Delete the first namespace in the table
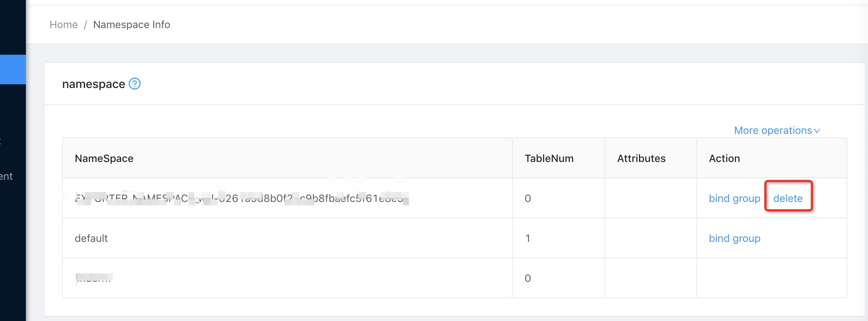 [788, 199]
